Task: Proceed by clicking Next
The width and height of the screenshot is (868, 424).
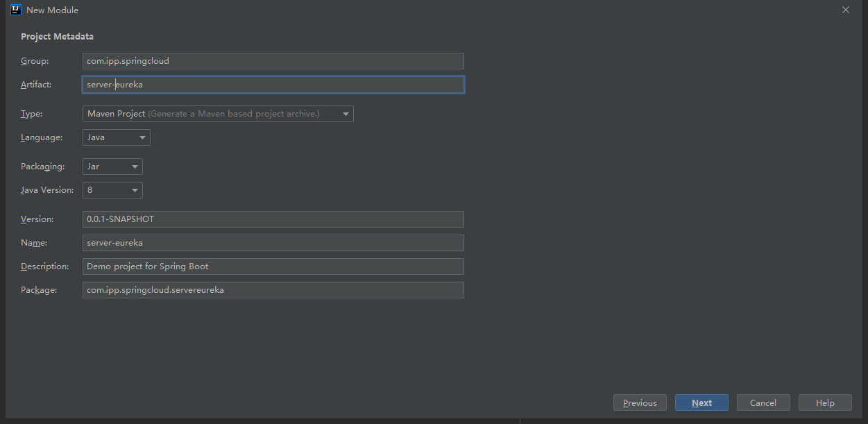Action: [x=701, y=402]
